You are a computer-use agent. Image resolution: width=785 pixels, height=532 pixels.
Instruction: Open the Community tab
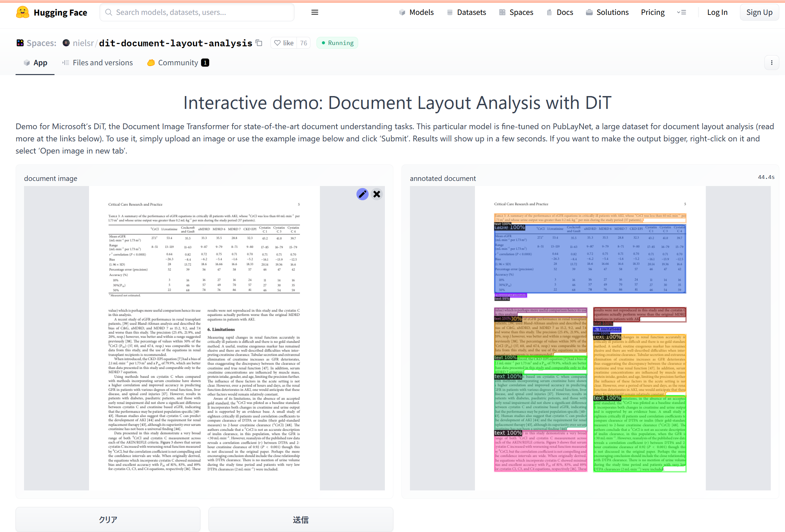coord(178,63)
